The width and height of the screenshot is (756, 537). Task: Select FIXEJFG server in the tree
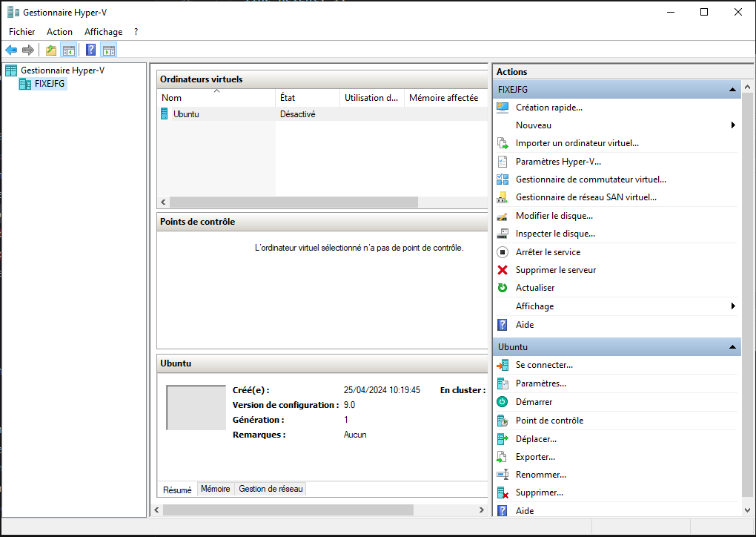(x=42, y=84)
